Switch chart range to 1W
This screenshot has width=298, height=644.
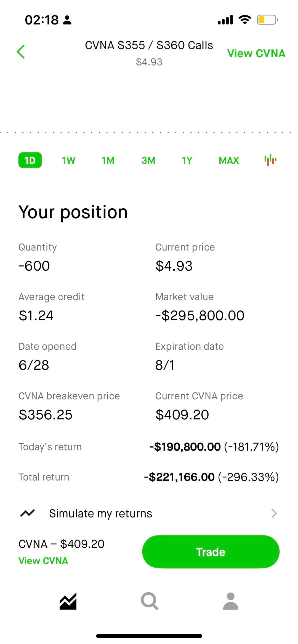[68, 160]
